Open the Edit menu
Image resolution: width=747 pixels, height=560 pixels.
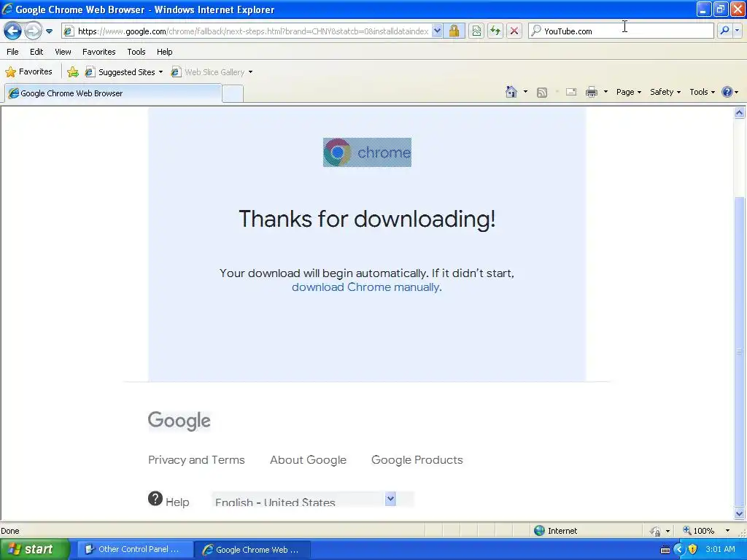coord(36,52)
